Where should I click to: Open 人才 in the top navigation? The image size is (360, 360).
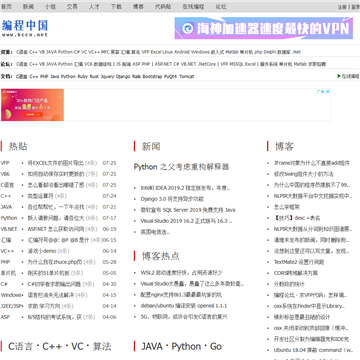(x=94, y=7)
